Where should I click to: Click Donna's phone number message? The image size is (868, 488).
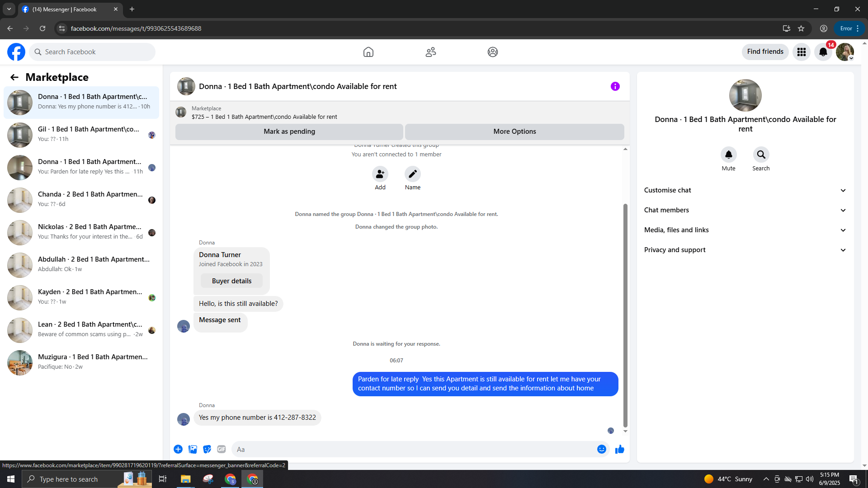[257, 418]
